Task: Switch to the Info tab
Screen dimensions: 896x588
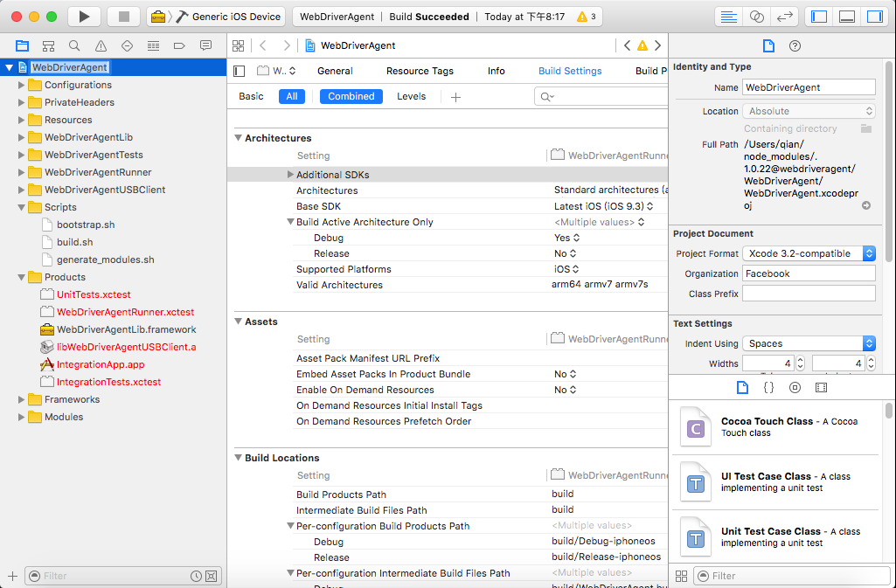Action: pyautogui.click(x=496, y=71)
